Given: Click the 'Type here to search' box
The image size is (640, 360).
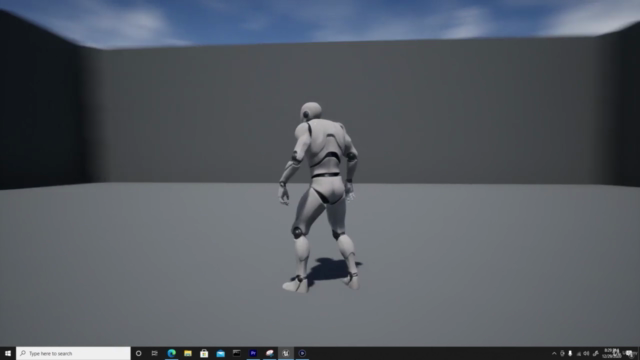Looking at the screenshot, I should 73,353.
